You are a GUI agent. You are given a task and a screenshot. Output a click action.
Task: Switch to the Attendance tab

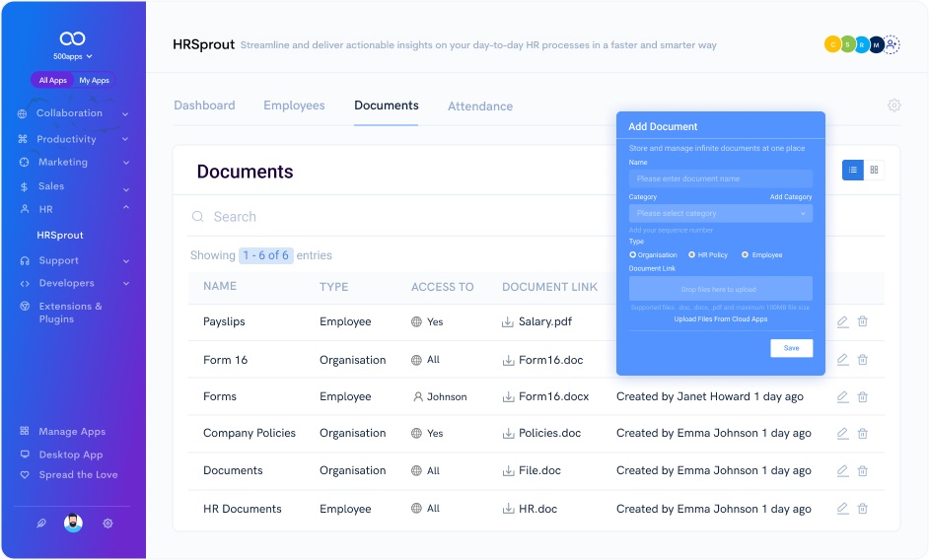(x=480, y=106)
